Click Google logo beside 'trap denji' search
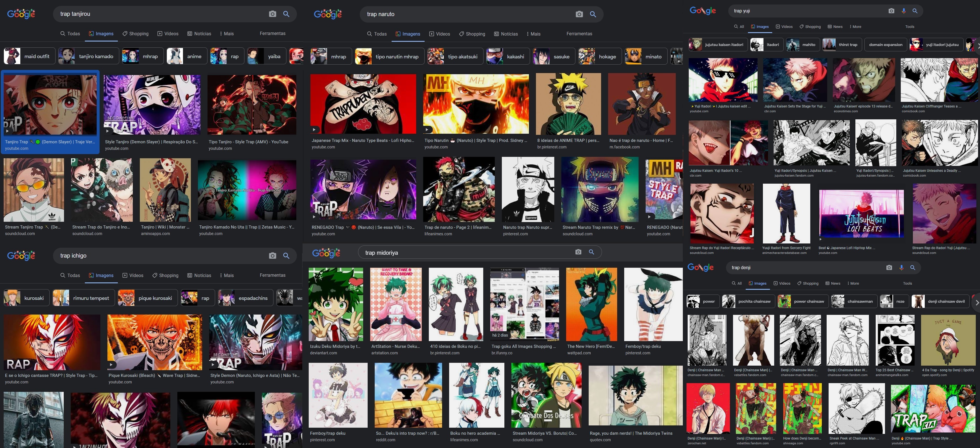Screen dimensions: 980x448 700,267
